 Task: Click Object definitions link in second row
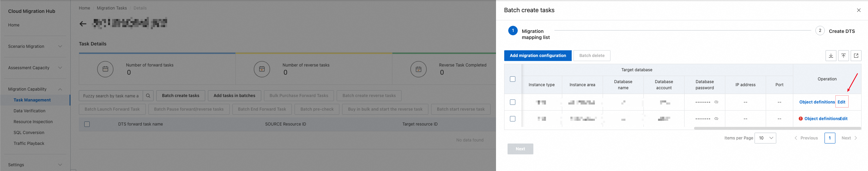click(822, 119)
